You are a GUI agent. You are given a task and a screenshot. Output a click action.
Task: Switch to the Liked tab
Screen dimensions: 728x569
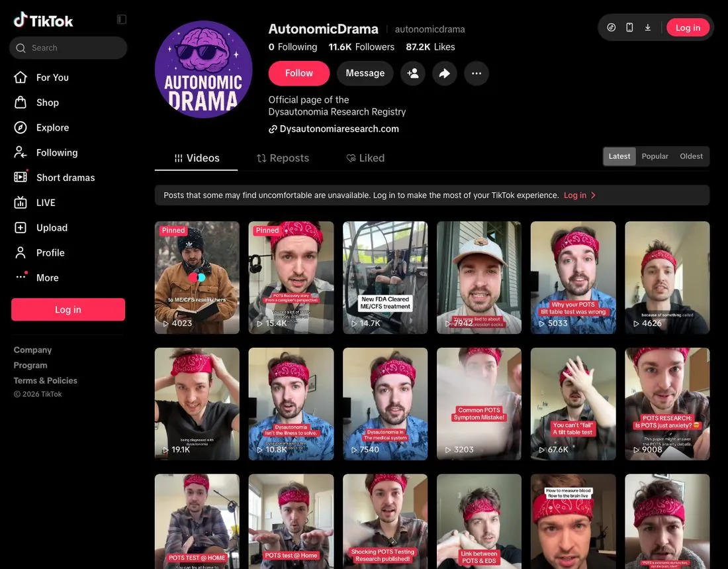(365, 158)
